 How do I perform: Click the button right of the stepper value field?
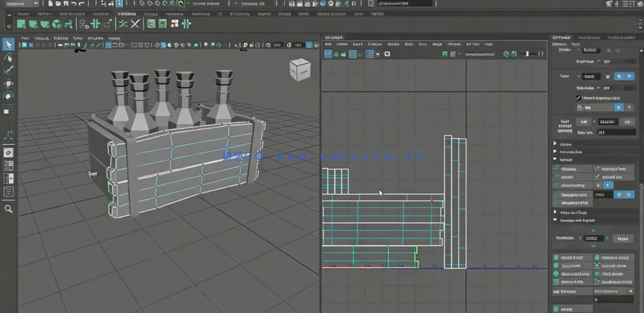pyautogui.click(x=622, y=238)
